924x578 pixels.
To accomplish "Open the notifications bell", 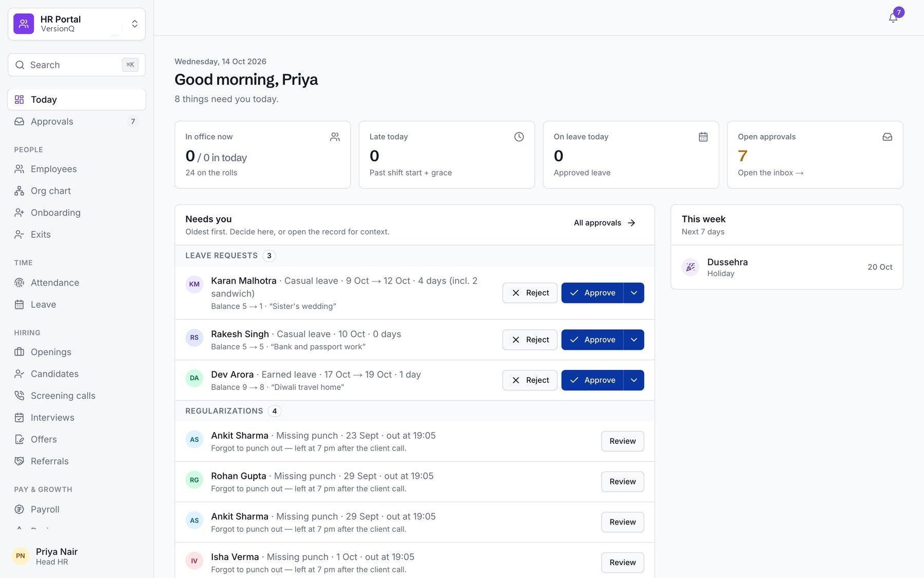I will 893,18.
